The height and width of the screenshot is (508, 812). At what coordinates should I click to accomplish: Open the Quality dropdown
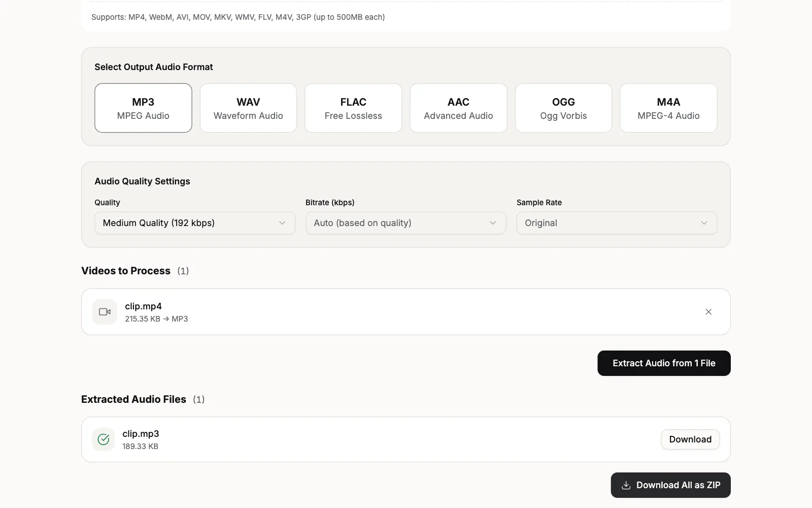[195, 223]
